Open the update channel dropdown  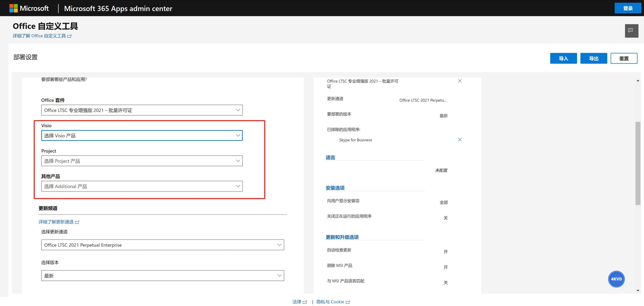click(x=162, y=245)
